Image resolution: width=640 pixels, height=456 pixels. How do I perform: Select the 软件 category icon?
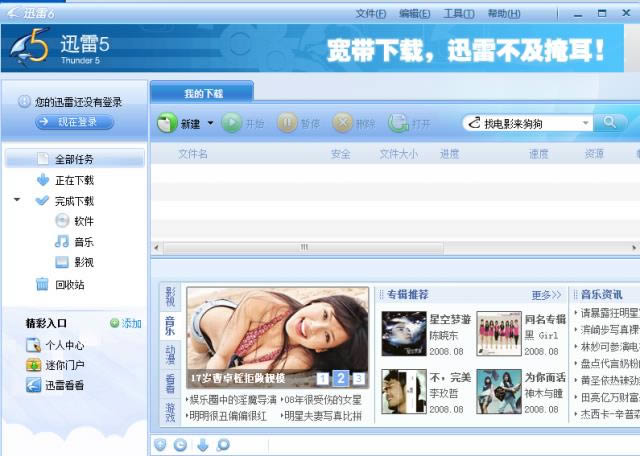(62, 221)
